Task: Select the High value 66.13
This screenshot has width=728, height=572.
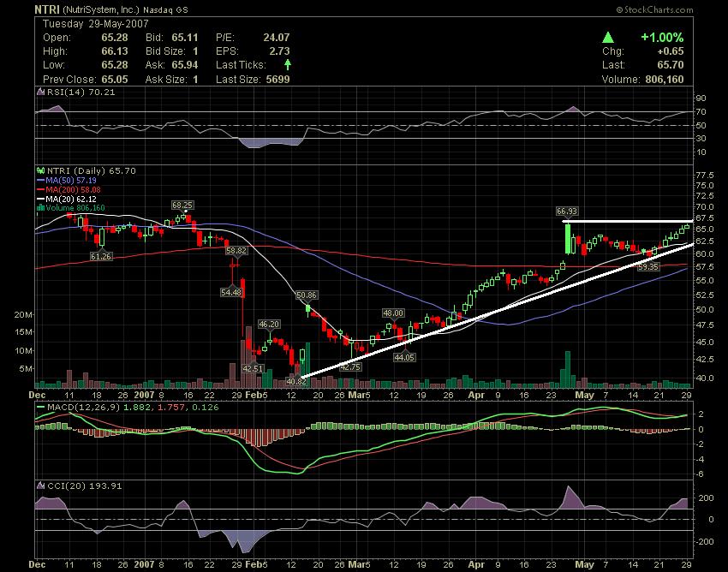Action: click(x=115, y=51)
